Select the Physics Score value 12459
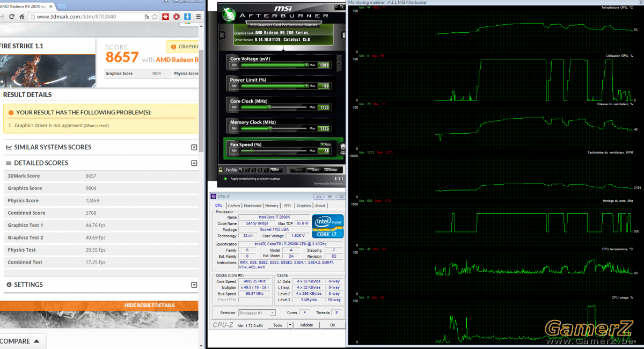Screen dimensions: 644x349 pyautogui.click(x=92, y=201)
